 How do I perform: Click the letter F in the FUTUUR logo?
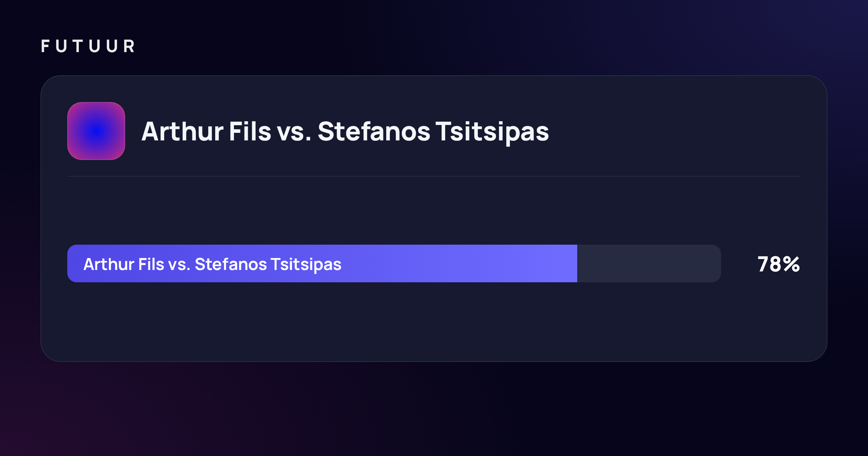pyautogui.click(x=45, y=46)
